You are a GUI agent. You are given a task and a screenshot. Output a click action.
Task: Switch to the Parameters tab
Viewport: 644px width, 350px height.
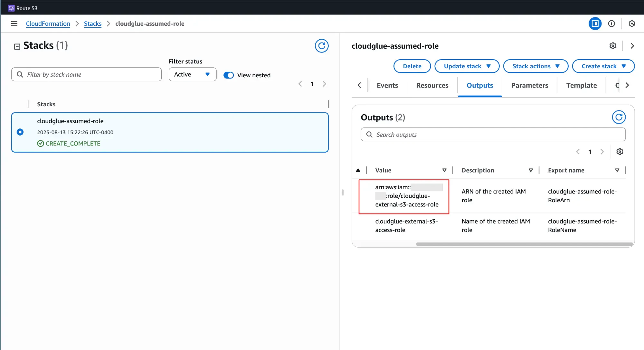tap(530, 85)
